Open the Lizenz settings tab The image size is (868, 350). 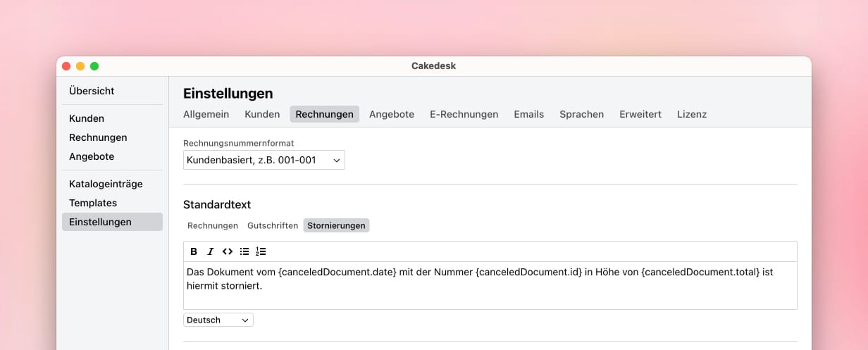point(692,114)
